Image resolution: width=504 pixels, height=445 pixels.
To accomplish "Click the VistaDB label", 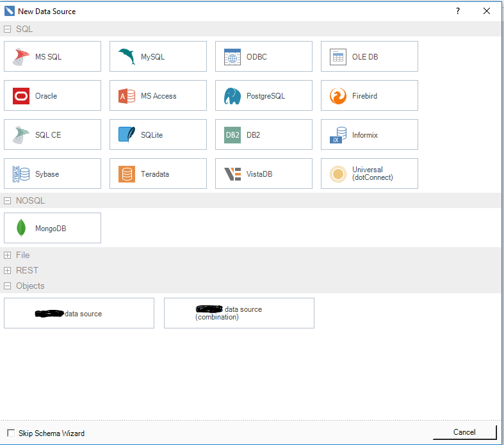I will [x=259, y=174].
